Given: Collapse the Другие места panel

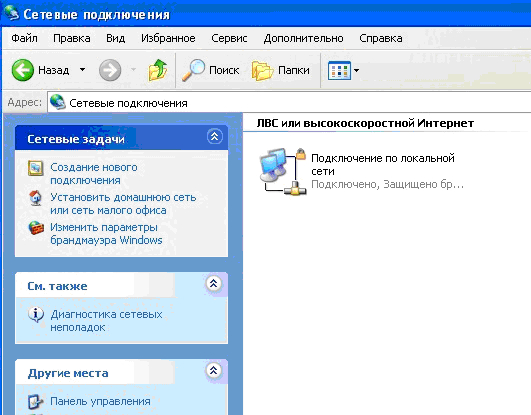Looking at the screenshot, I should pyautogui.click(x=214, y=370).
